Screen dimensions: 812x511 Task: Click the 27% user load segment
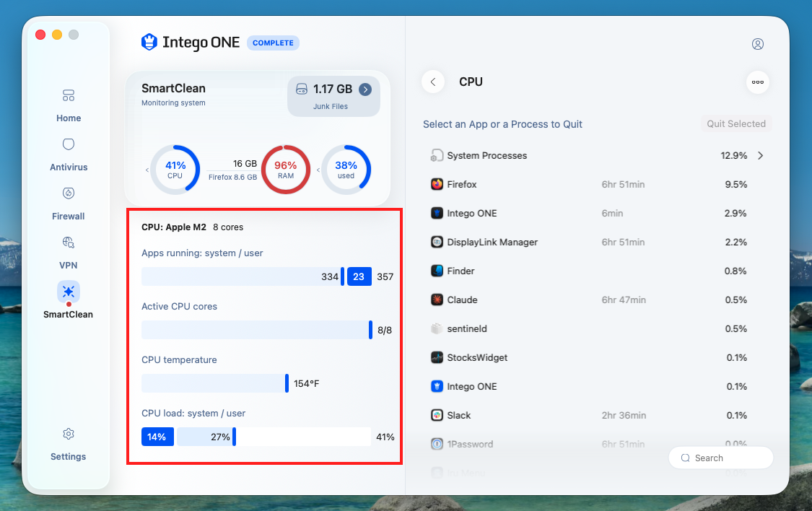pyautogui.click(x=206, y=437)
